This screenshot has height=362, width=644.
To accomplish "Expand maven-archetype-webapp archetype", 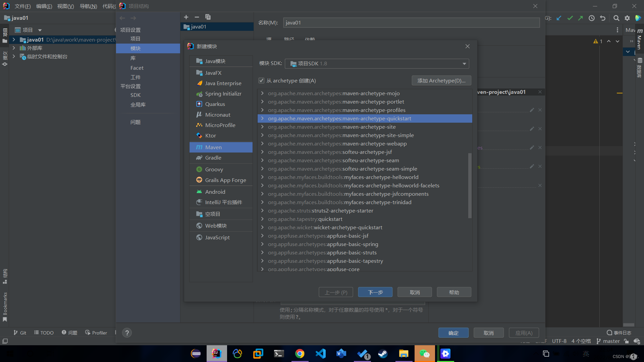I will coord(262,143).
